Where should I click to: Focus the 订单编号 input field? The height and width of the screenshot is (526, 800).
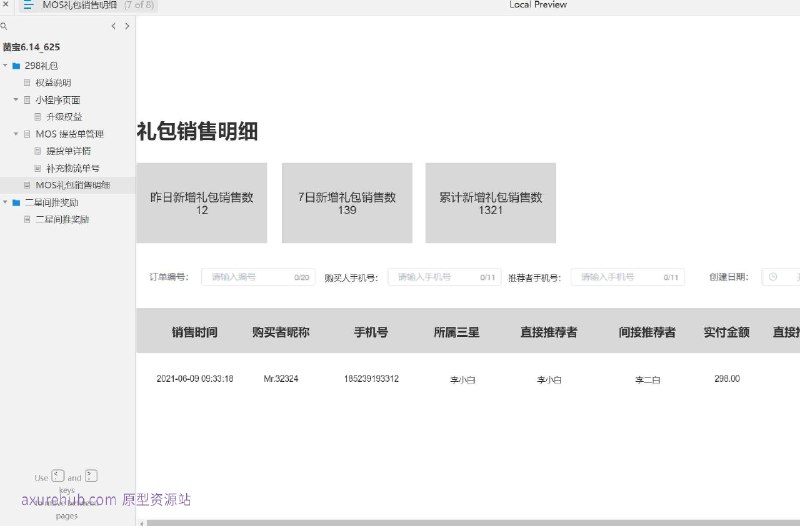(258, 277)
